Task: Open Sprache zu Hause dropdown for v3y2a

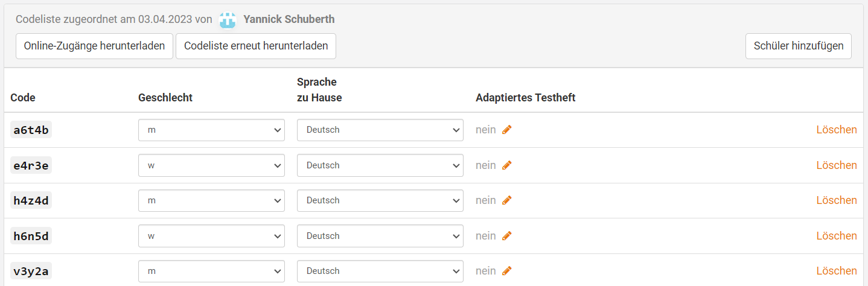Action: pos(380,271)
